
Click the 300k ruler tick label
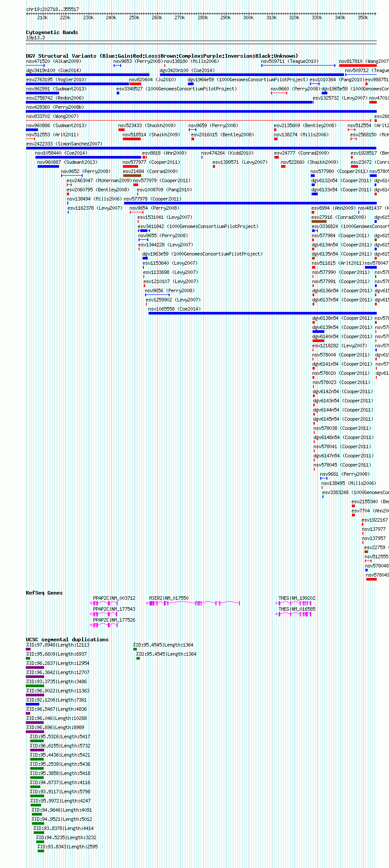point(248,18)
